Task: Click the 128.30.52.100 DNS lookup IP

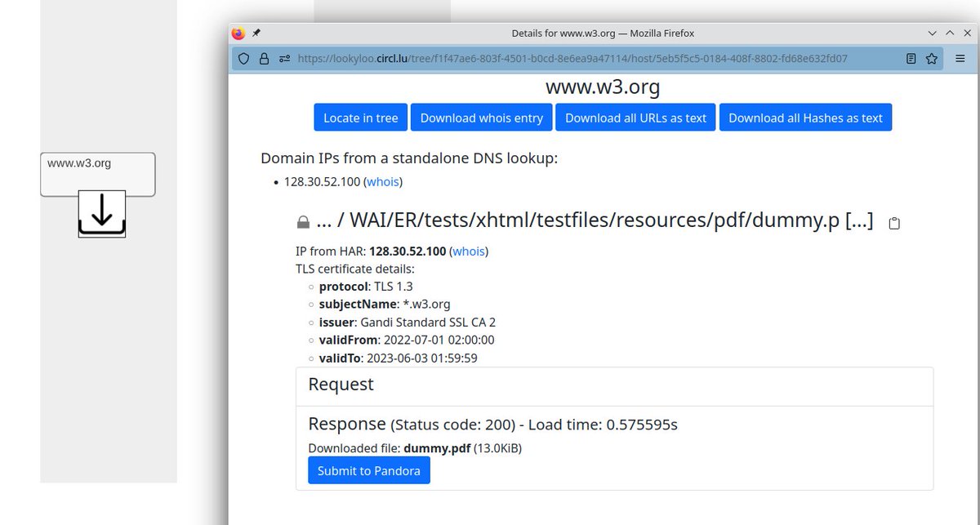Action: pyautogui.click(x=322, y=181)
